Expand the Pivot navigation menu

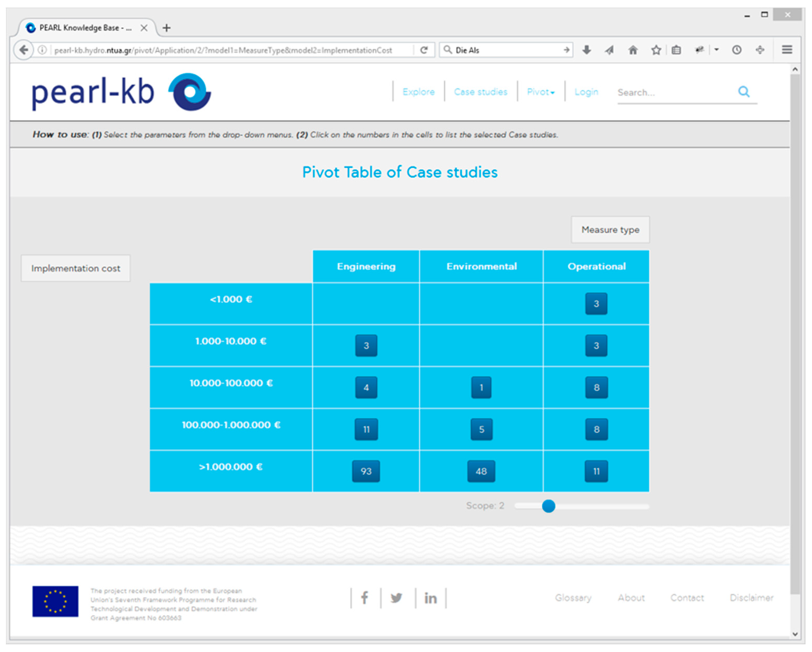[x=540, y=92]
